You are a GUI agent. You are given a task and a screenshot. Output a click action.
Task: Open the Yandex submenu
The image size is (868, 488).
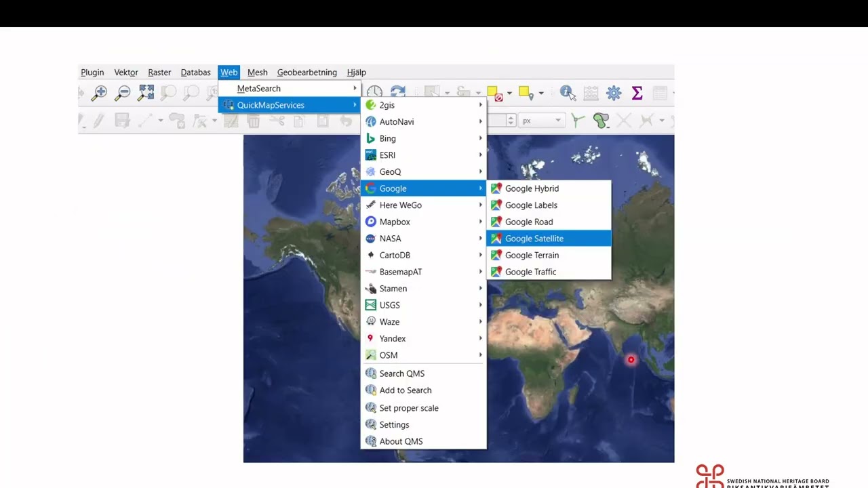coord(423,338)
